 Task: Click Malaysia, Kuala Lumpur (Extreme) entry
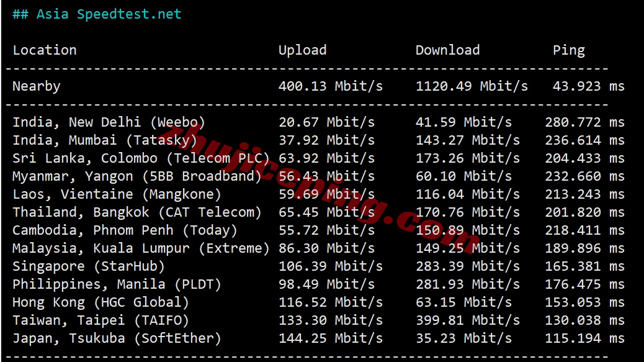pos(318,248)
